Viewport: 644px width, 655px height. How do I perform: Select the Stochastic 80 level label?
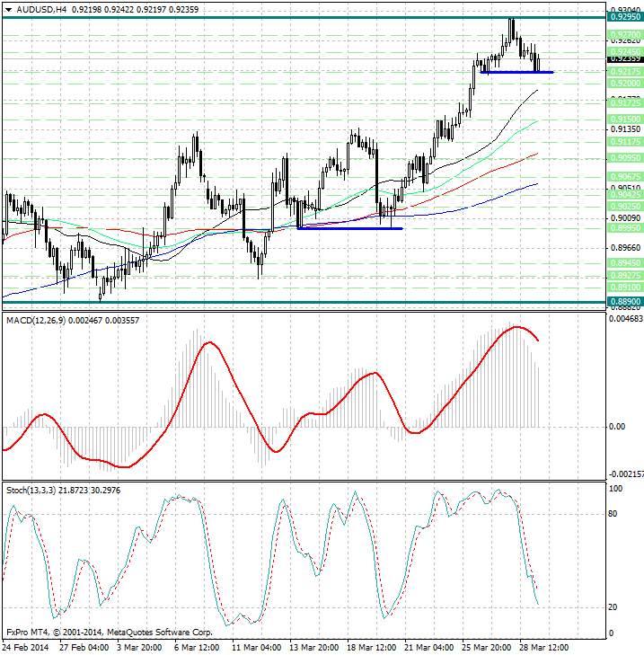click(613, 514)
